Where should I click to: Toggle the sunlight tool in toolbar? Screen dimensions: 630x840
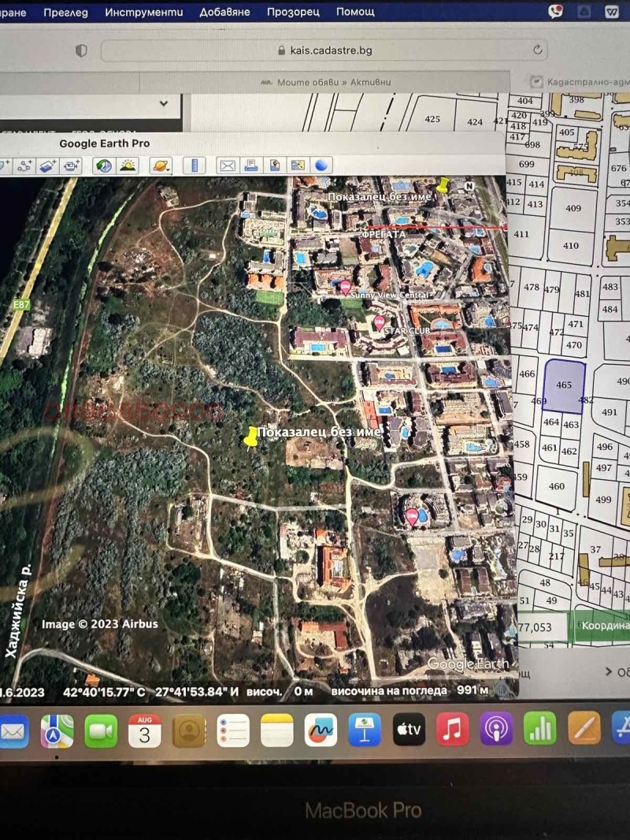pos(127,165)
